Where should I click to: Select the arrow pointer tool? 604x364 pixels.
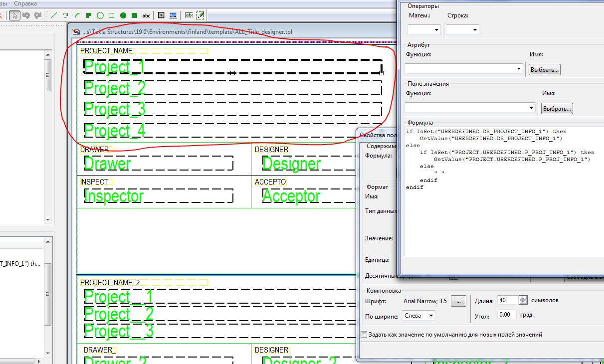tap(15, 15)
